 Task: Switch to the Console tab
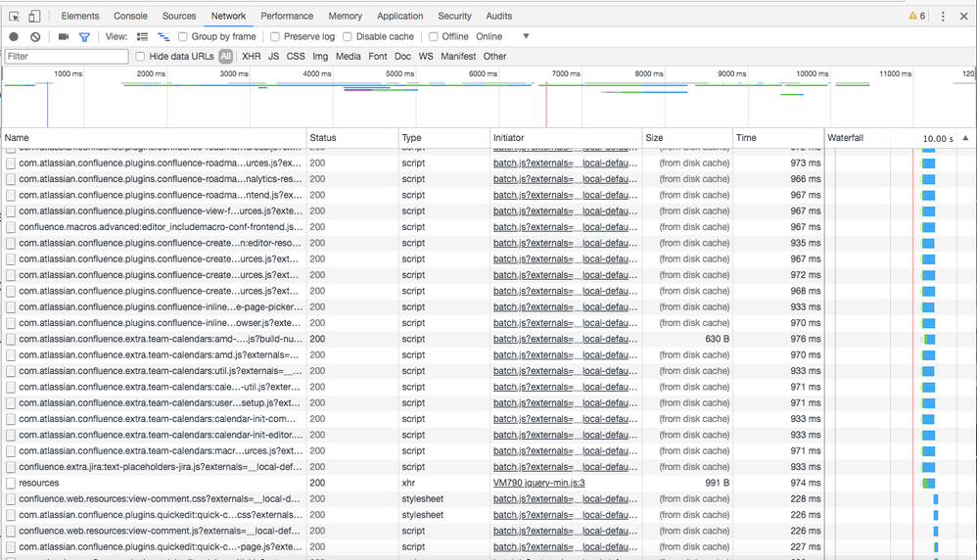tap(130, 17)
